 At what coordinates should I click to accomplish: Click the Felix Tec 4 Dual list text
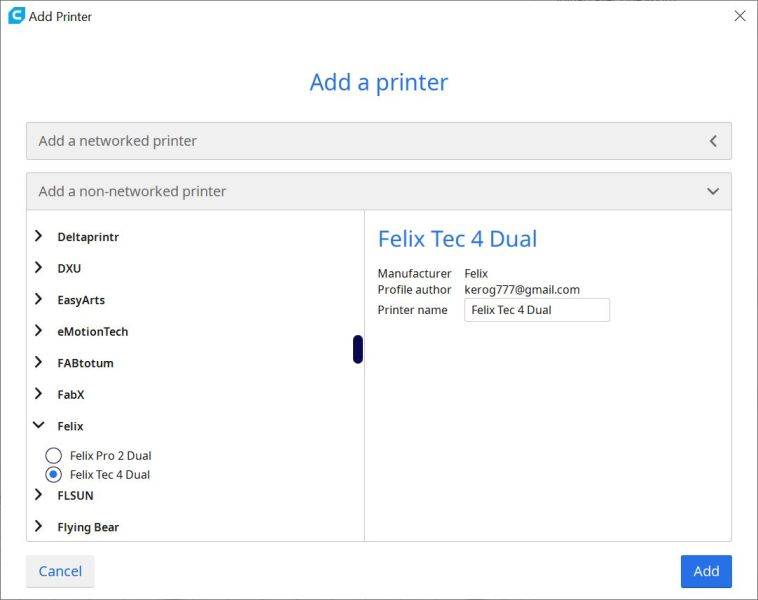[110, 475]
